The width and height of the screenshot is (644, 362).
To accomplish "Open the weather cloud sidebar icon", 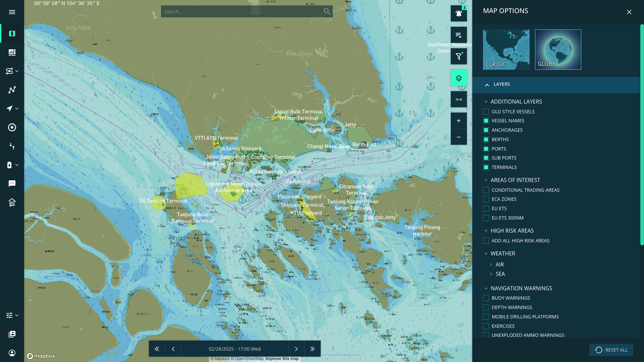I will click(12, 202).
